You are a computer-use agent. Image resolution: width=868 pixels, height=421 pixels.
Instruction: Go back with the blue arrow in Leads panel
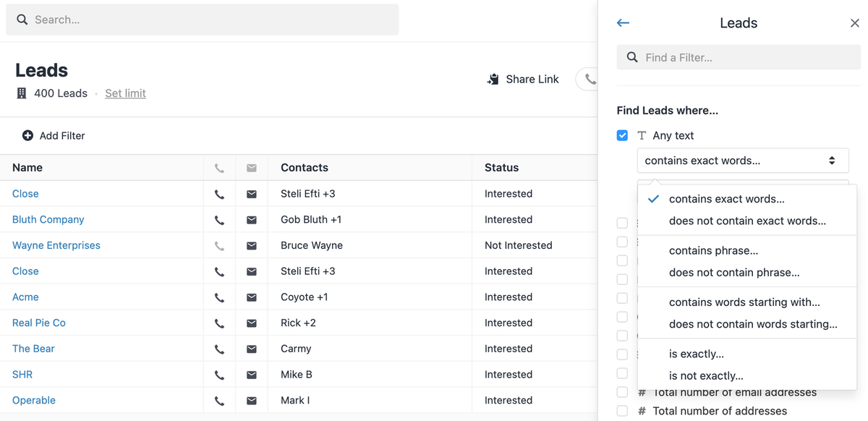point(623,23)
